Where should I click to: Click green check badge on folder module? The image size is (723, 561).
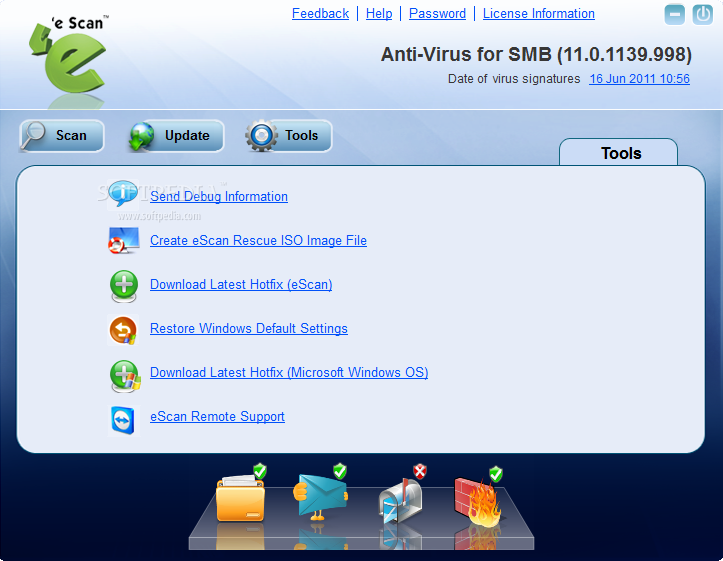(260, 471)
